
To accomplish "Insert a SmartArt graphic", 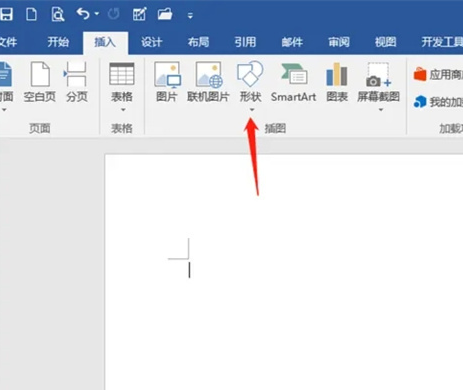I will (x=293, y=83).
